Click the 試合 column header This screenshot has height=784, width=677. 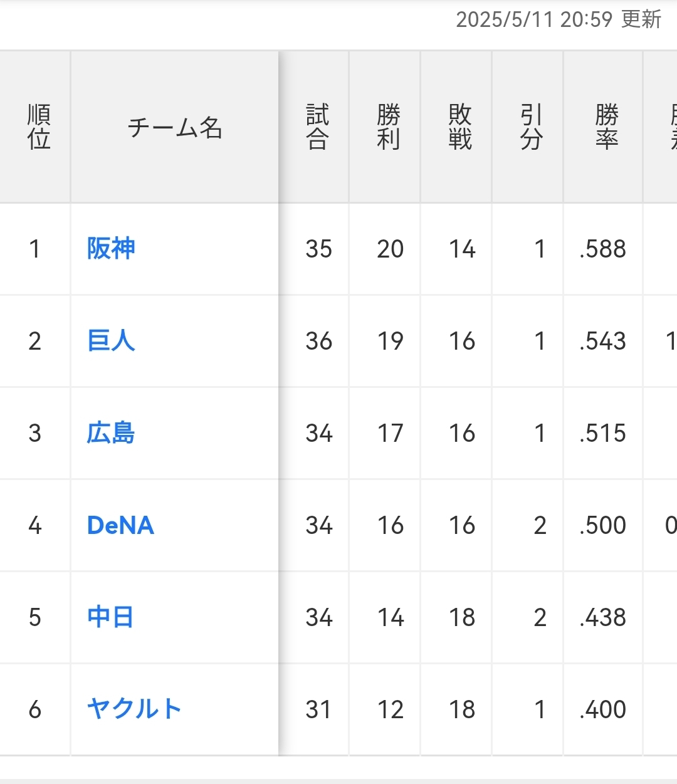coord(318,127)
